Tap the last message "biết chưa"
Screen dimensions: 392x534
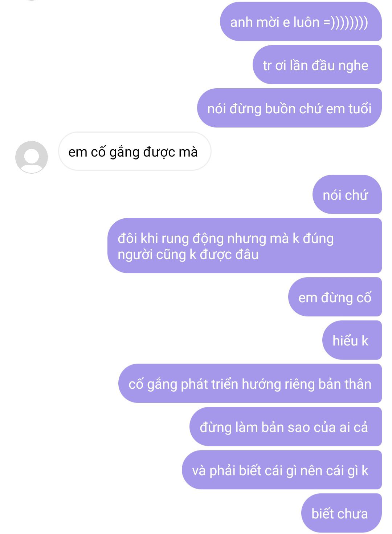pos(342,513)
